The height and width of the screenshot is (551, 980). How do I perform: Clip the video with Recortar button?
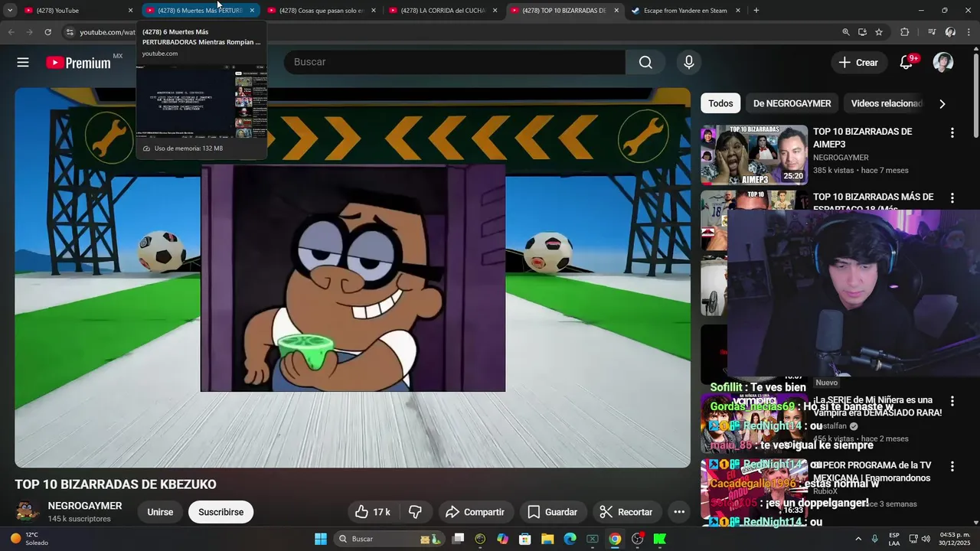tap(626, 512)
